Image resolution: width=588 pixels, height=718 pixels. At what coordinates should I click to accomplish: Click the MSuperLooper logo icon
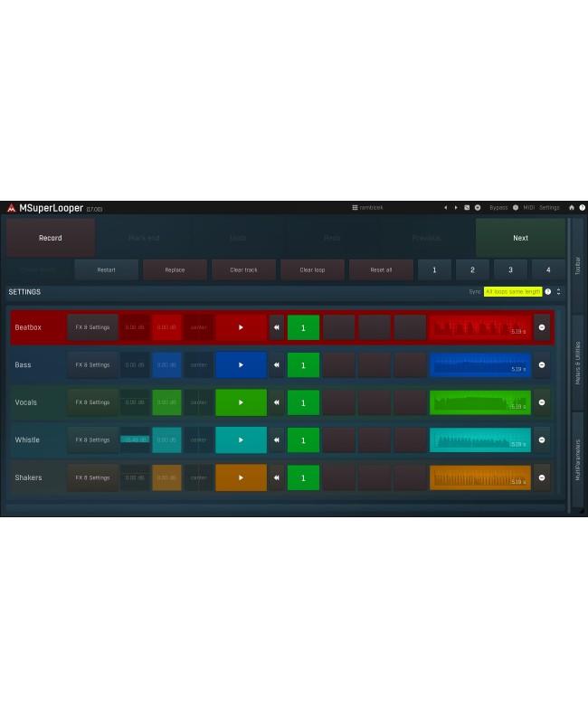click(12, 208)
